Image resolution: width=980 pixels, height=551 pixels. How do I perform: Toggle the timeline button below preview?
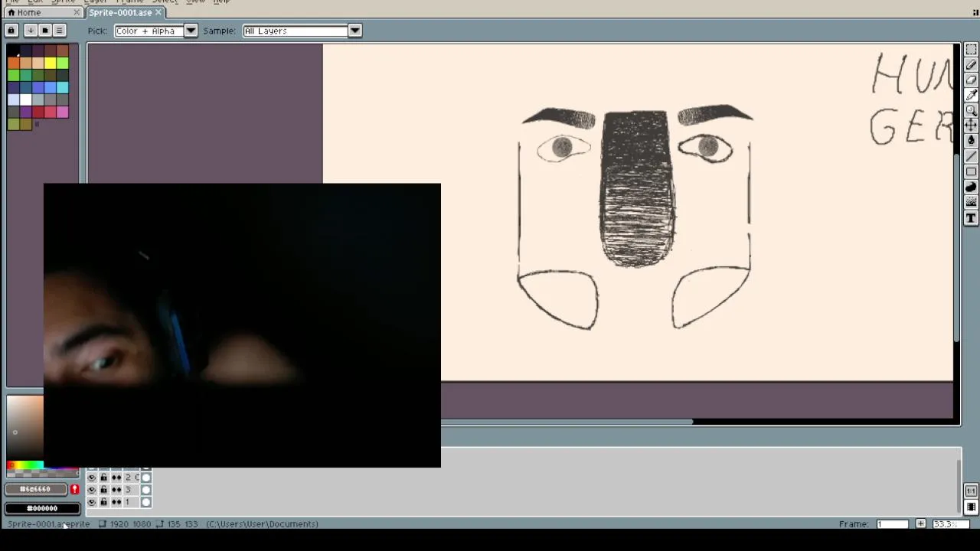(x=971, y=507)
